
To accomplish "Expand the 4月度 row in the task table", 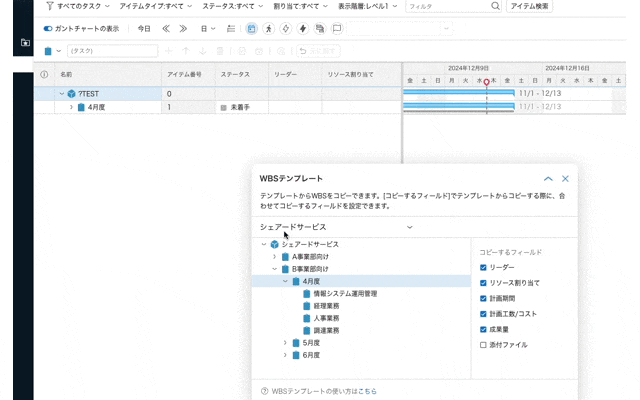I will [71, 107].
